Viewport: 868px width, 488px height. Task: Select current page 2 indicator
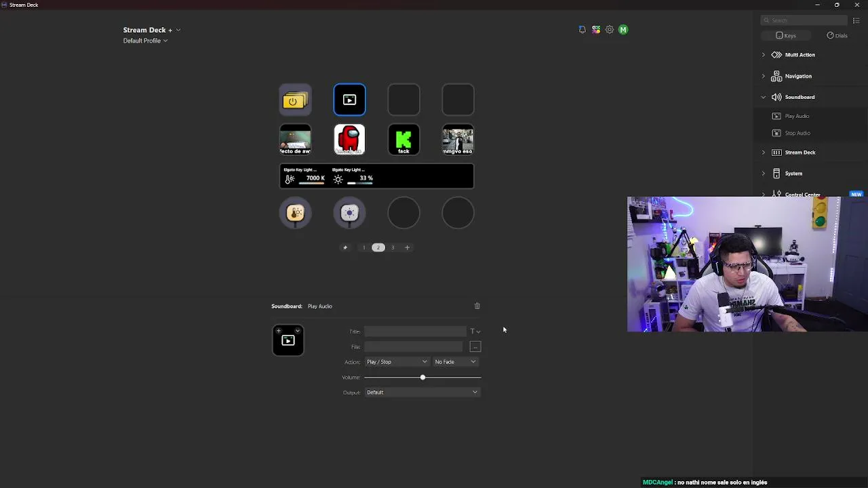[378, 247]
